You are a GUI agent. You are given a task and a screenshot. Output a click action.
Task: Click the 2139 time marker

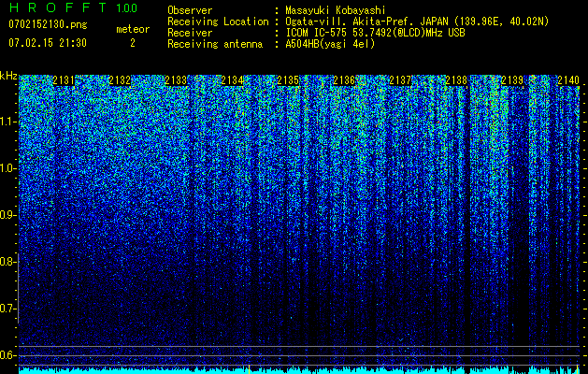(x=512, y=80)
